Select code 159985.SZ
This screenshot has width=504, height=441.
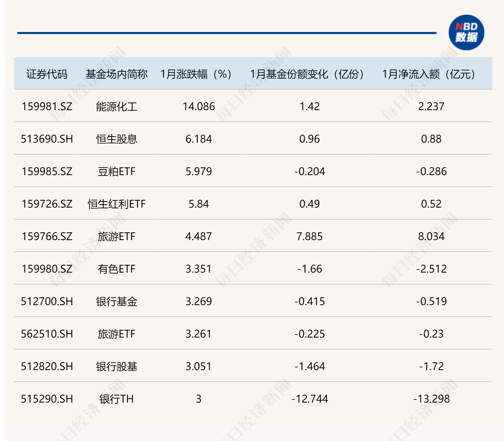[47, 172]
